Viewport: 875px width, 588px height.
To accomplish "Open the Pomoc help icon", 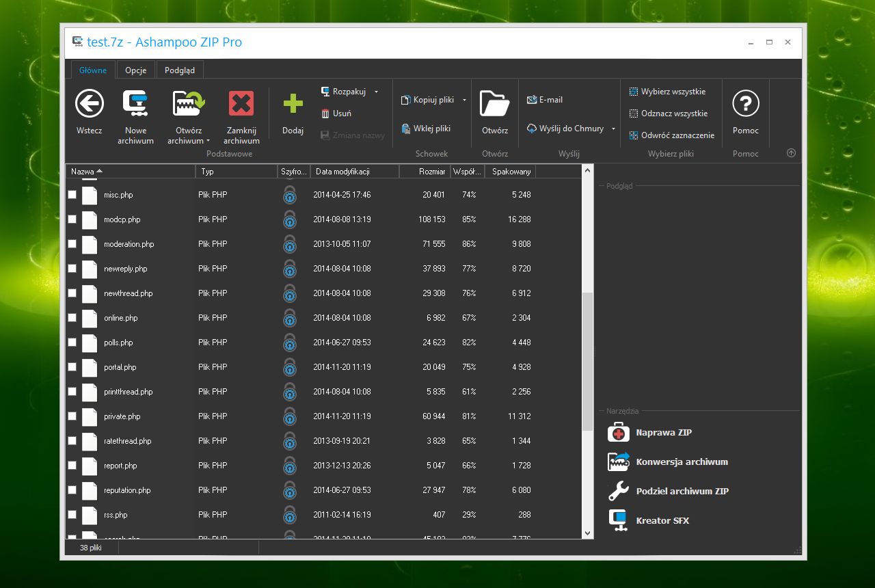I will click(745, 104).
